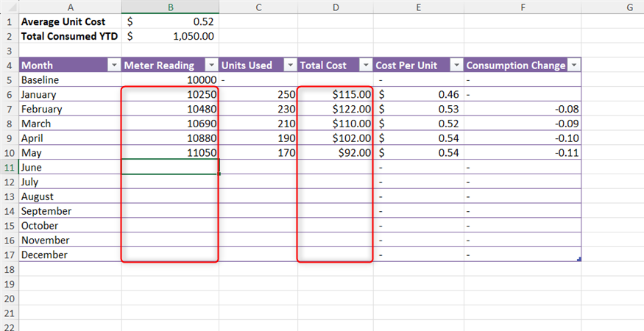Click the Cost Per Unit header text
The image size is (644, 331).
click(406, 65)
